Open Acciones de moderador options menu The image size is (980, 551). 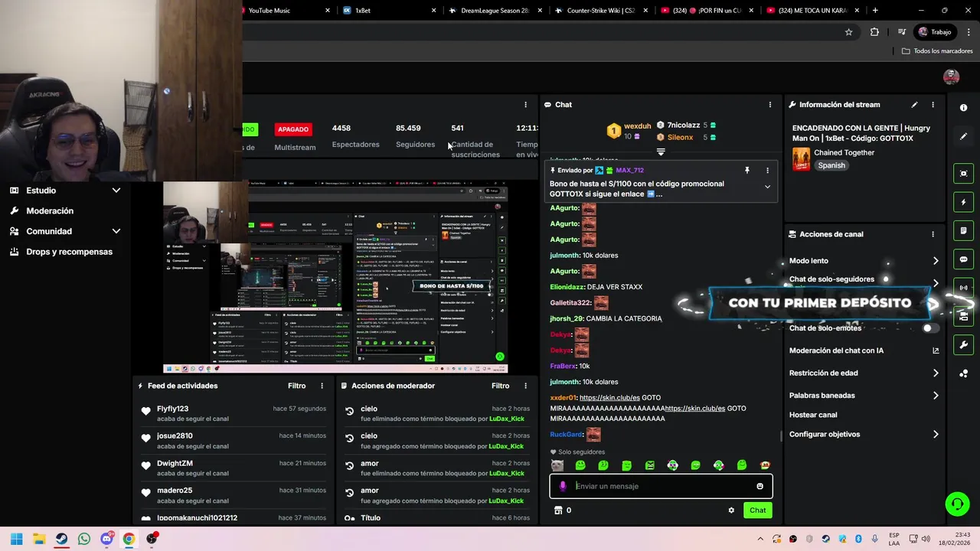(x=525, y=386)
